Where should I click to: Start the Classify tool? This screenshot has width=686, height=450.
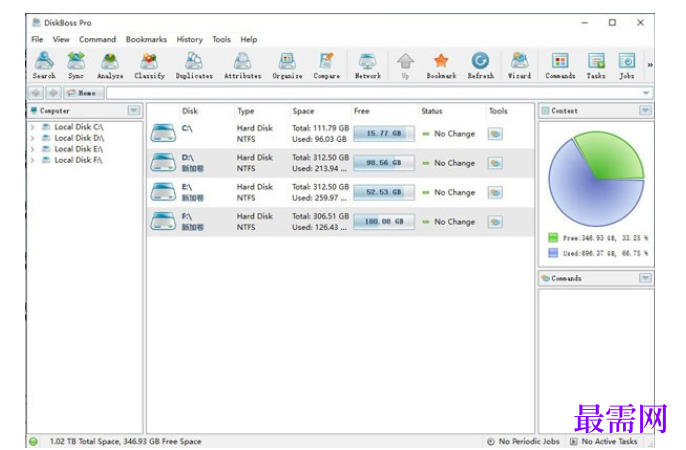(x=150, y=65)
